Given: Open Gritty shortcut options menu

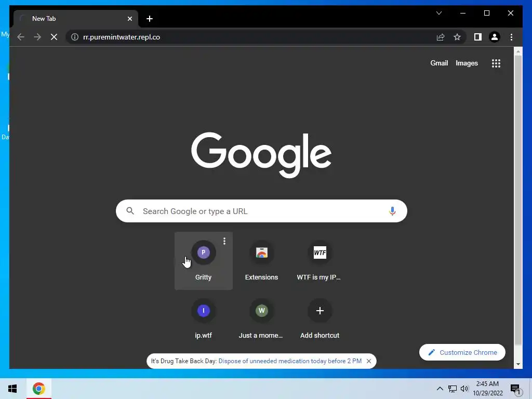Looking at the screenshot, I should pos(224,241).
